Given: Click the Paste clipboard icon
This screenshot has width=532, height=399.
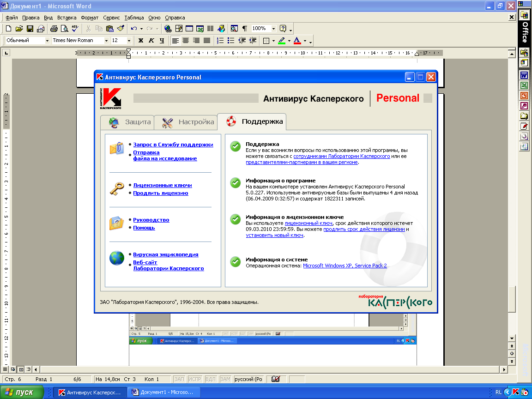Looking at the screenshot, I should click(109, 29).
